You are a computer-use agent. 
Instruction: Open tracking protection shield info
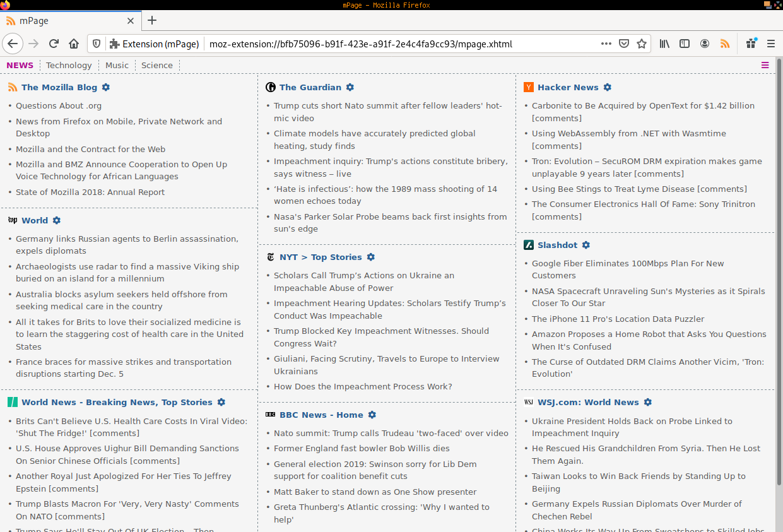coord(97,44)
